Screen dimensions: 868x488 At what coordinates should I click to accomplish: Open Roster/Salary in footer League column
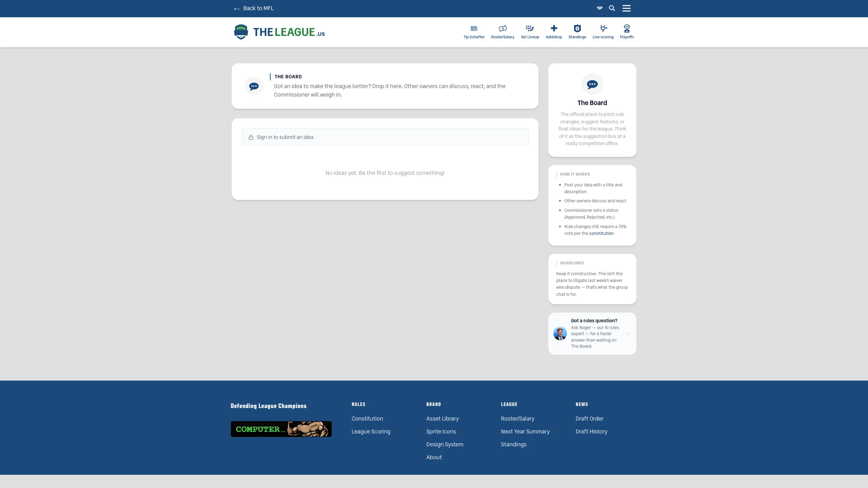[518, 419]
